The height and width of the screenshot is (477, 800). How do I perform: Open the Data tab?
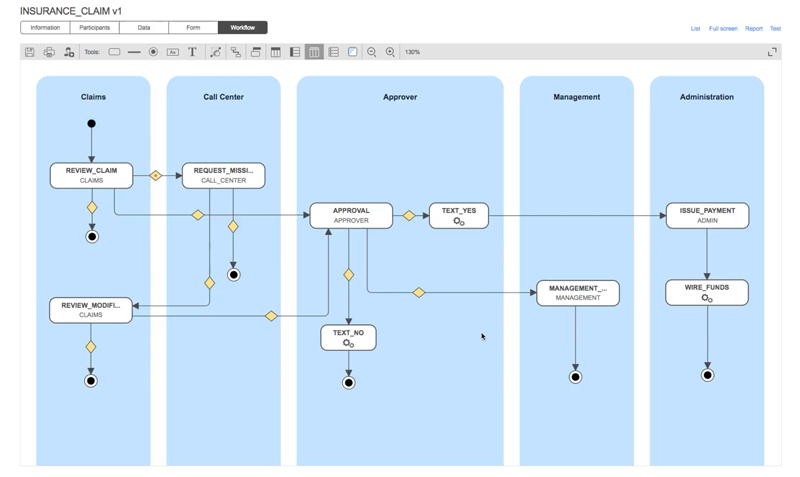[144, 28]
